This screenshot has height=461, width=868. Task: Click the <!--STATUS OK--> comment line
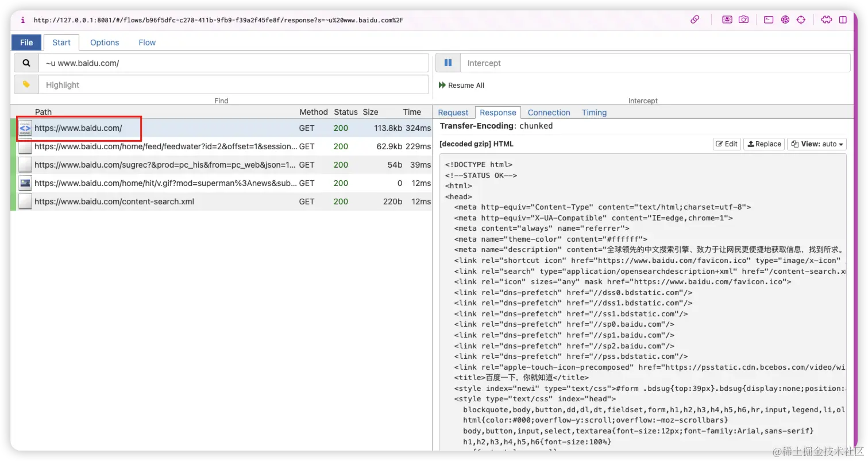click(481, 175)
